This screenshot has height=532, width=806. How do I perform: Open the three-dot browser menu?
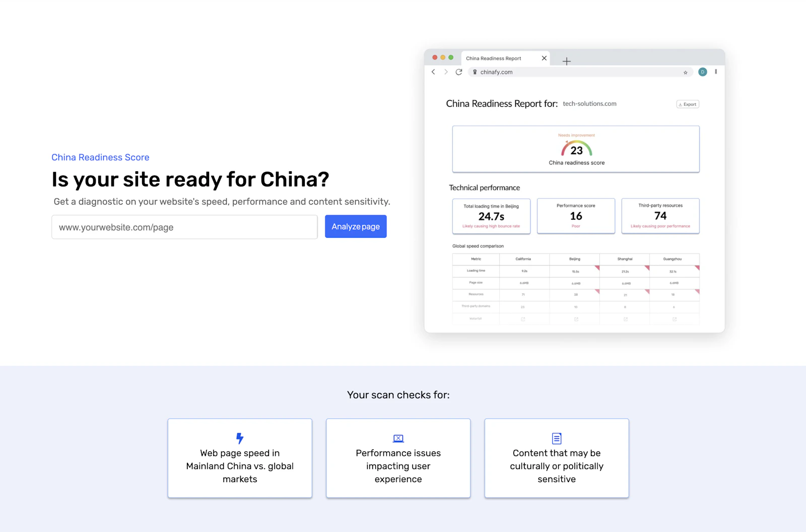(716, 72)
